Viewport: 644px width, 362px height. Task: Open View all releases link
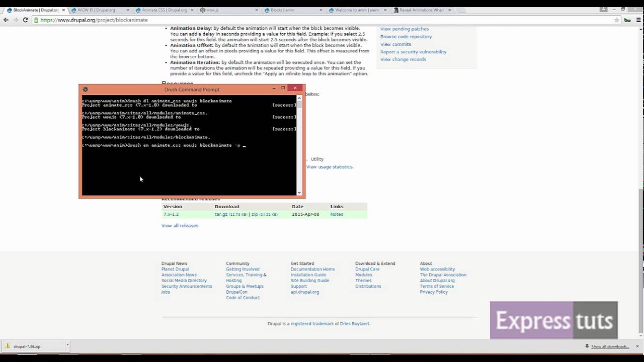[x=180, y=226]
